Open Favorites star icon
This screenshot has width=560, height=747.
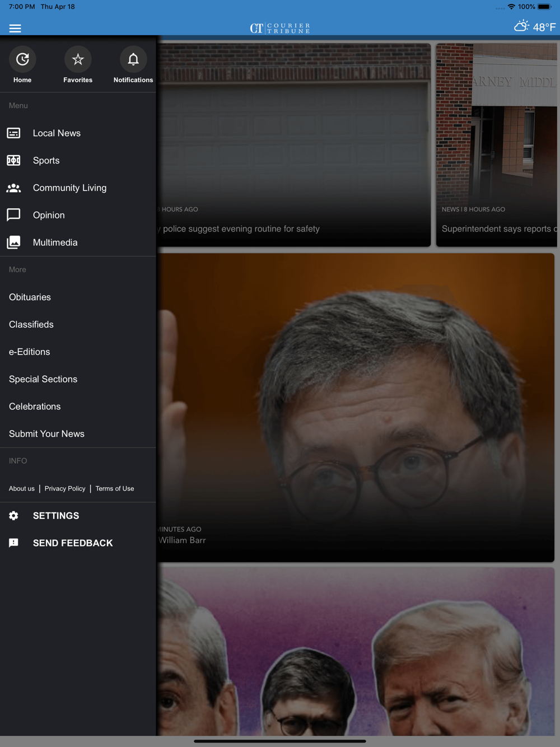[78, 59]
